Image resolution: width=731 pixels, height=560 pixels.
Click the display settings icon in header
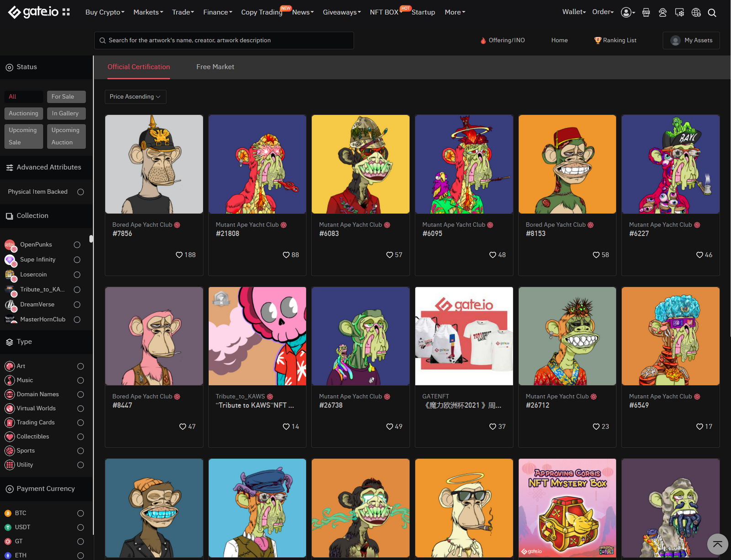pos(679,12)
